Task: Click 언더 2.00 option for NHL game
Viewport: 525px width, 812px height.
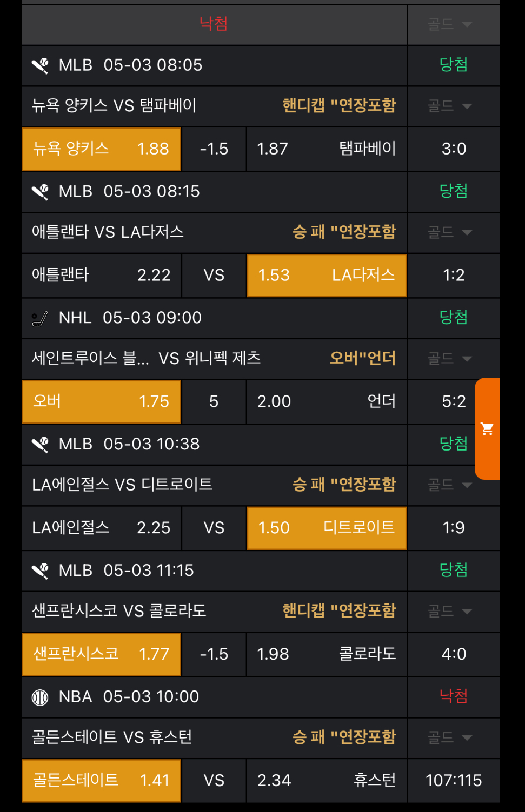Action: click(x=327, y=401)
